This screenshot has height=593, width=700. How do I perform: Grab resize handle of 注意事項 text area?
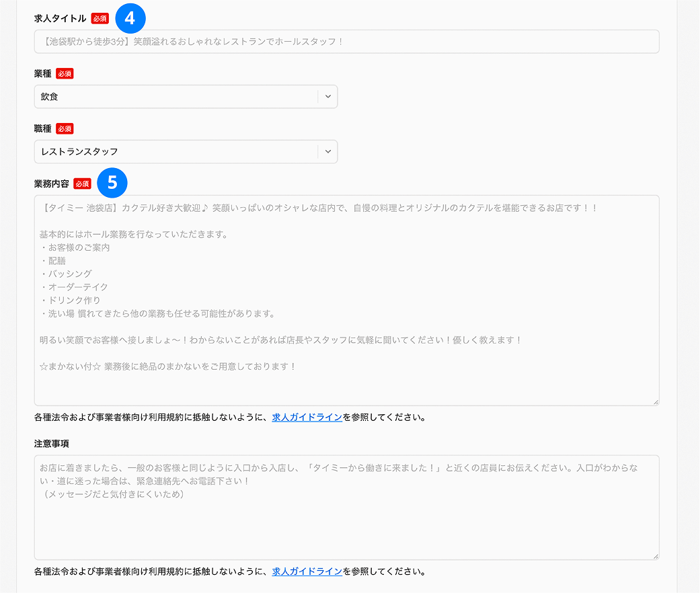[656, 556]
